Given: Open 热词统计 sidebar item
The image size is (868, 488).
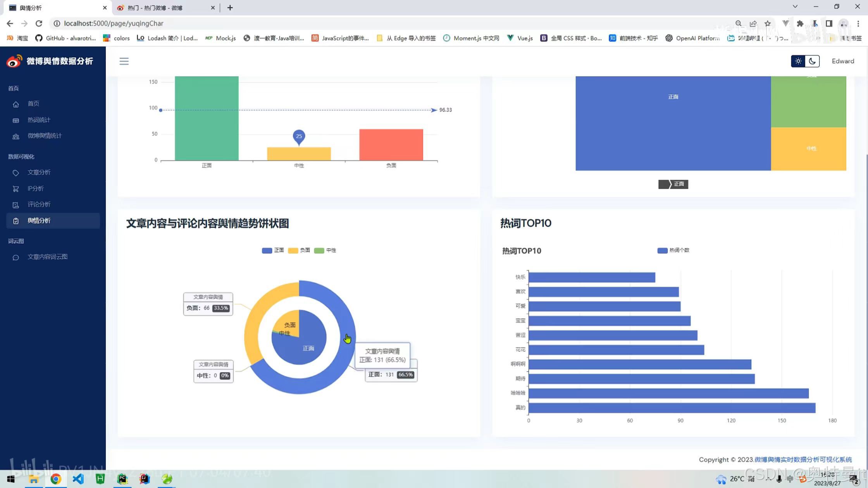Looking at the screenshot, I should coord(39,120).
